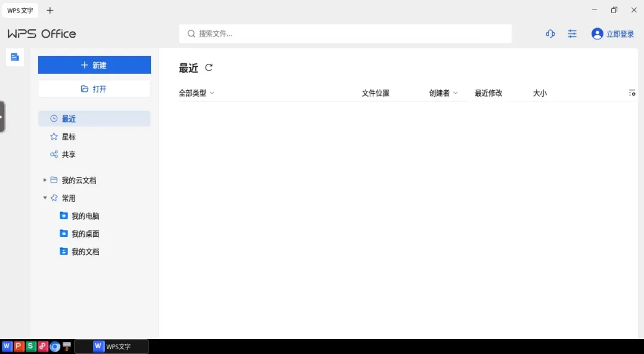Select the 常用 pinned section label
Image resolution: width=644 pixels, height=354 pixels.
click(69, 198)
